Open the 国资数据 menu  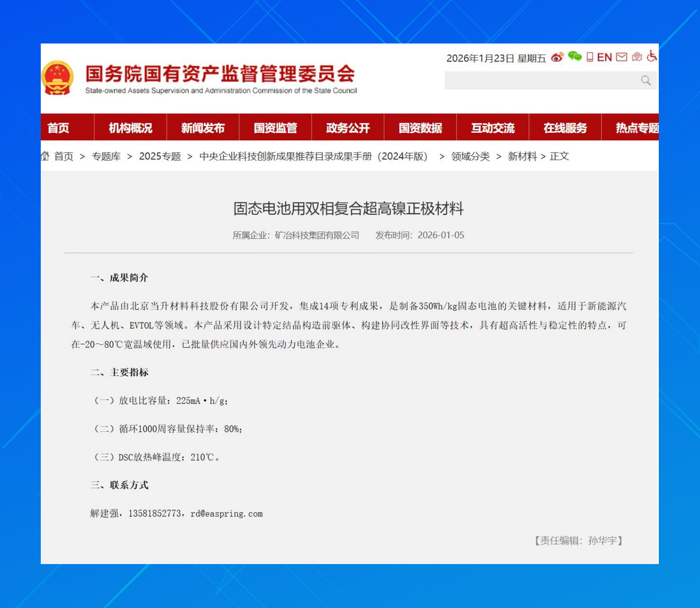tap(420, 128)
